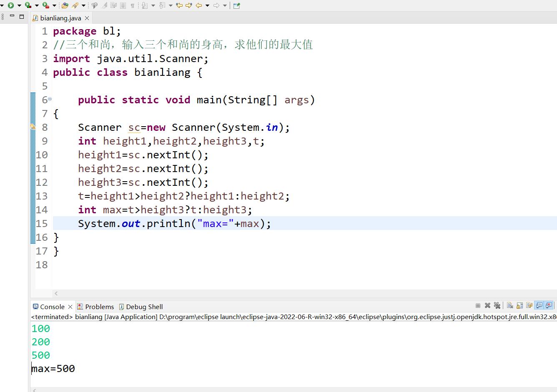Toggle Word Wrap in the toolbar
Viewport: 557px width, 392px height.
click(x=113, y=5)
